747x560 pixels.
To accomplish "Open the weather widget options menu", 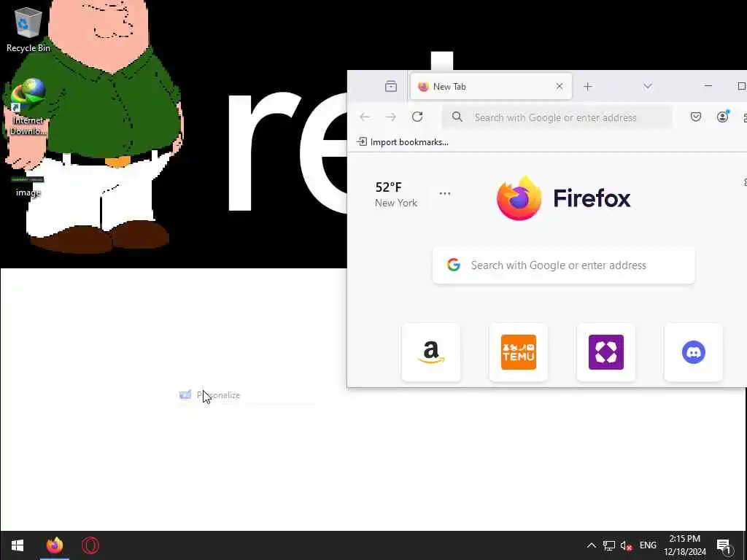I will click(x=445, y=193).
